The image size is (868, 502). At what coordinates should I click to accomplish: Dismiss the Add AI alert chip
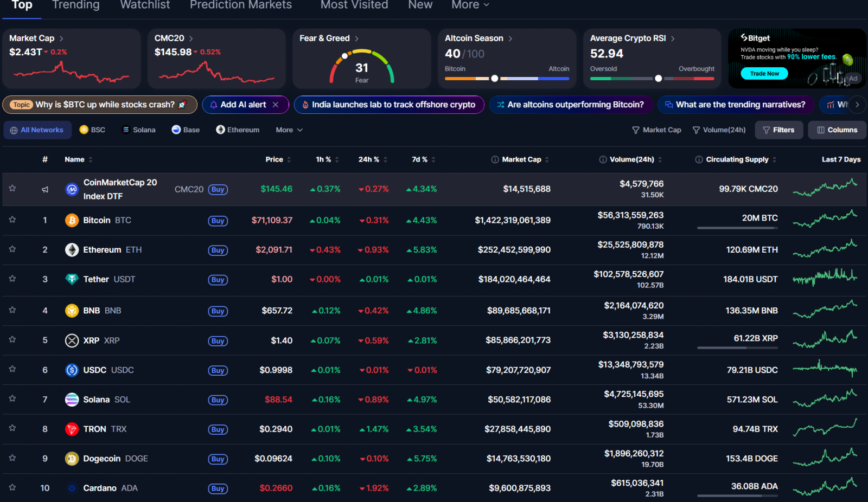click(x=276, y=105)
